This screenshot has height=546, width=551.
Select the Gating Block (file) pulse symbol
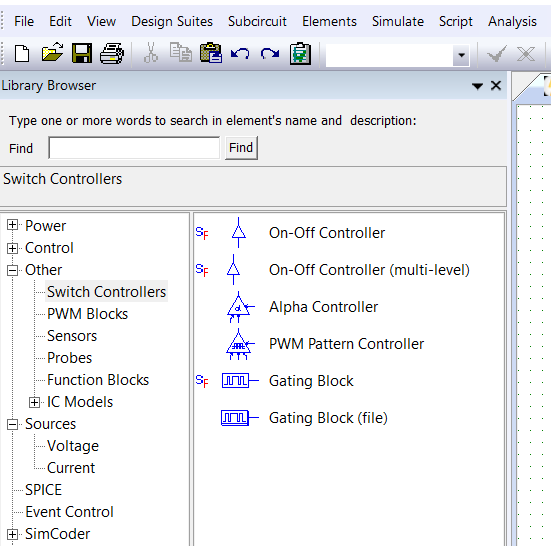click(240, 418)
